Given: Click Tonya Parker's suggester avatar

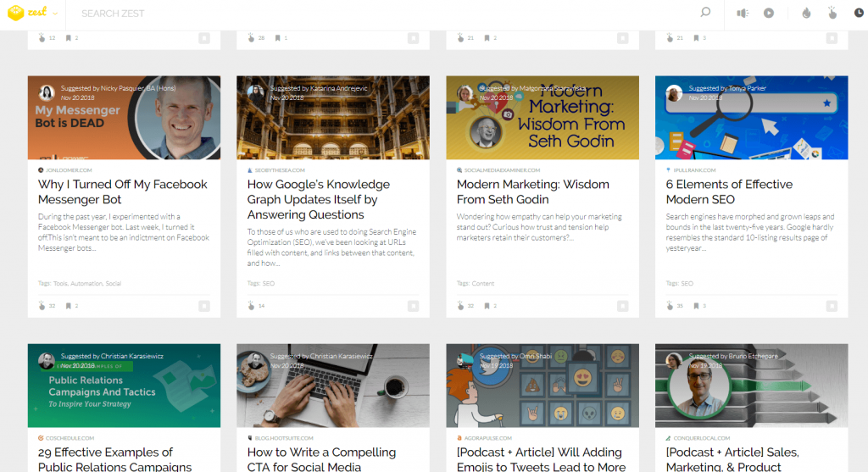Looking at the screenshot, I should [674, 92].
